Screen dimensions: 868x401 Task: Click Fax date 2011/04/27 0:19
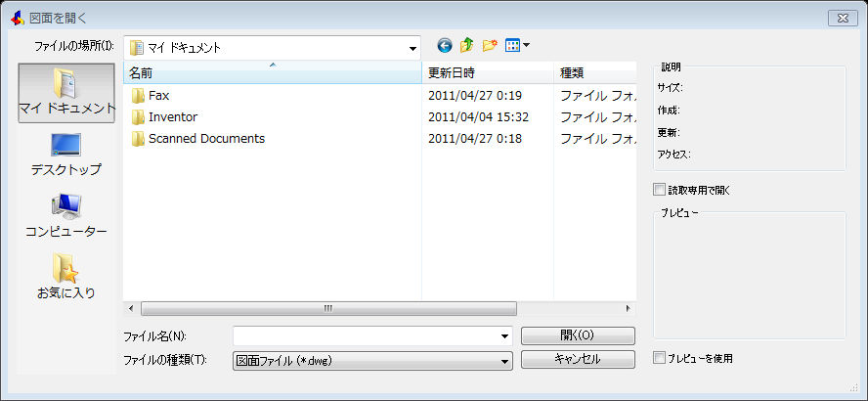475,96
